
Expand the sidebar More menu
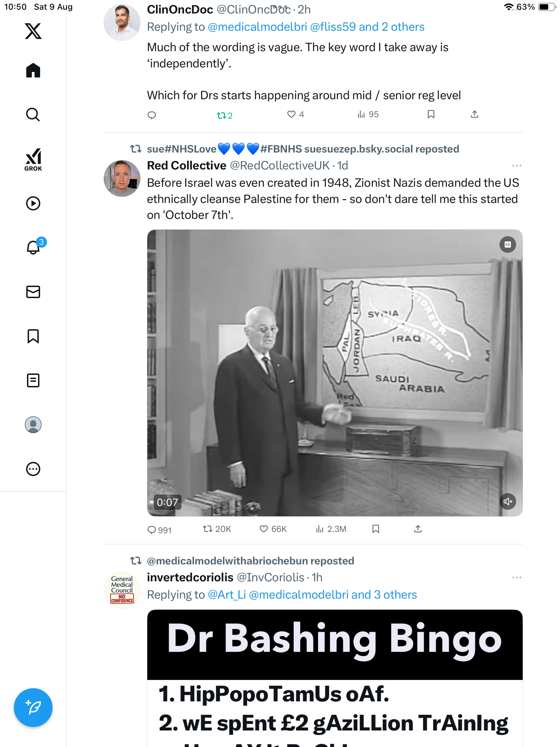33,469
